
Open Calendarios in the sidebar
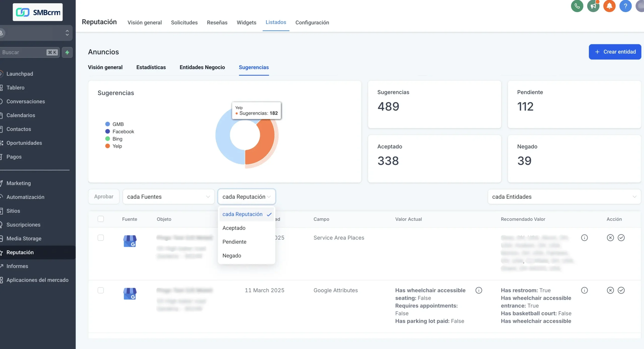tap(21, 115)
